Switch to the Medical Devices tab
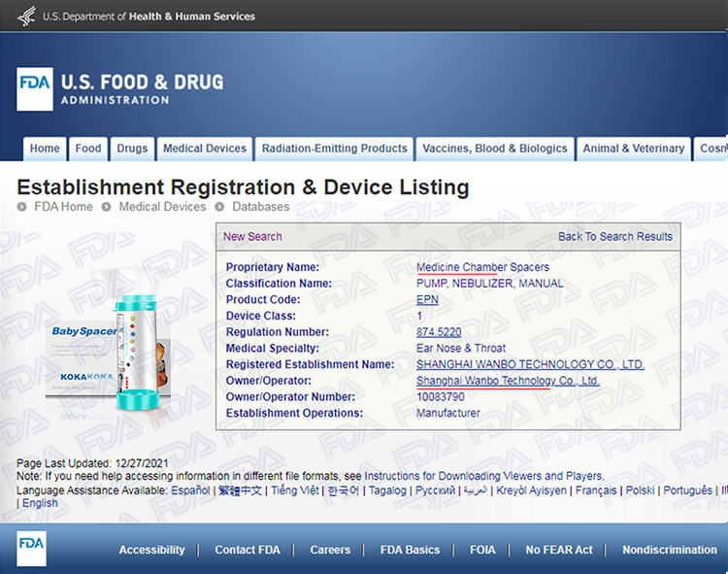This screenshot has height=574, width=728. pos(205,149)
